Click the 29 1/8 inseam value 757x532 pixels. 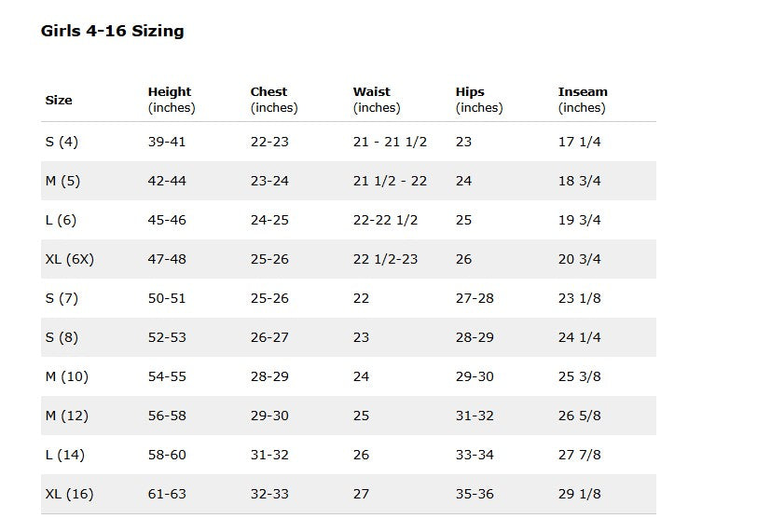click(x=579, y=494)
